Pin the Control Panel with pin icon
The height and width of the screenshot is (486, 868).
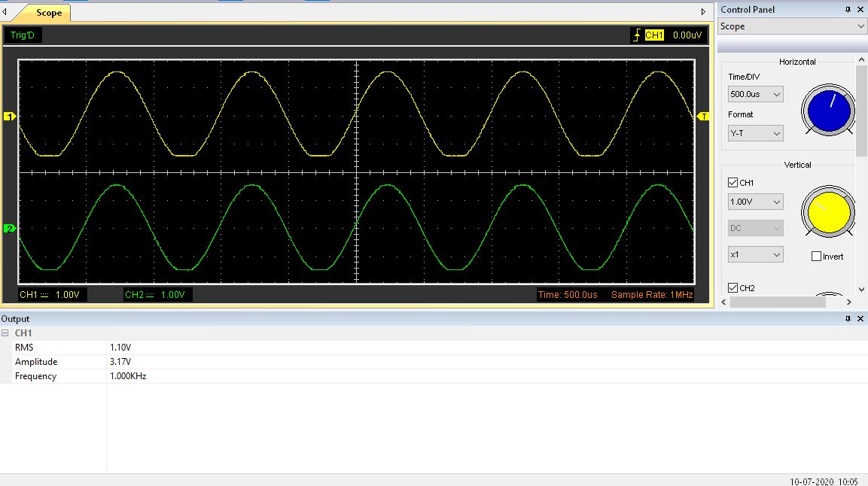point(848,10)
